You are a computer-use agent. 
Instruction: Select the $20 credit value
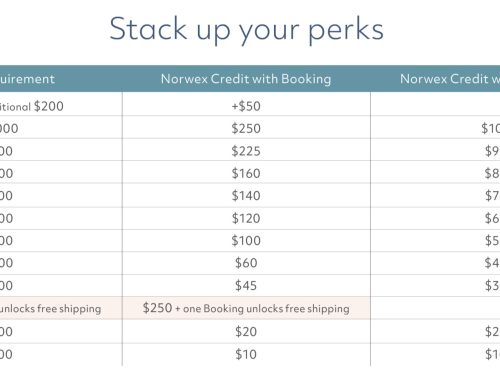(x=246, y=332)
